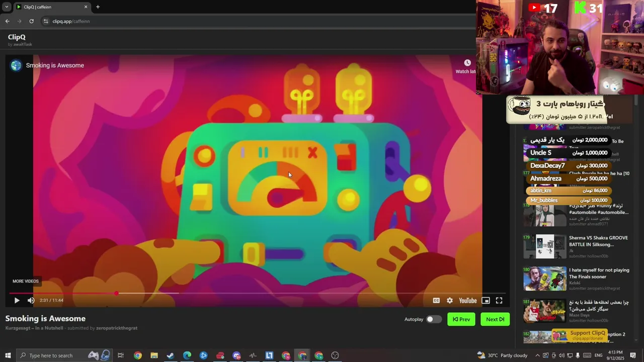Open the tab search dropdown arrow

click(x=7, y=7)
